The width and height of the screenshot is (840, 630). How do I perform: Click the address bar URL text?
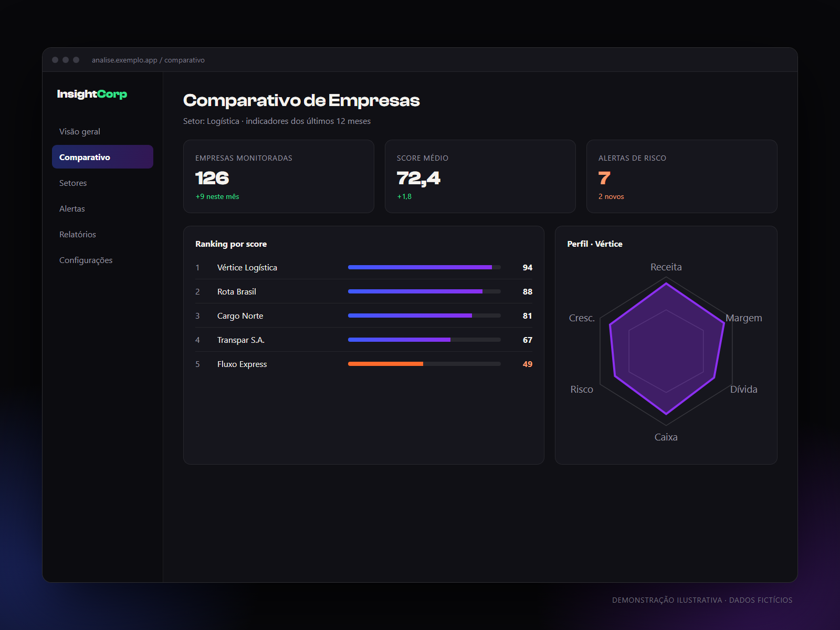point(148,60)
